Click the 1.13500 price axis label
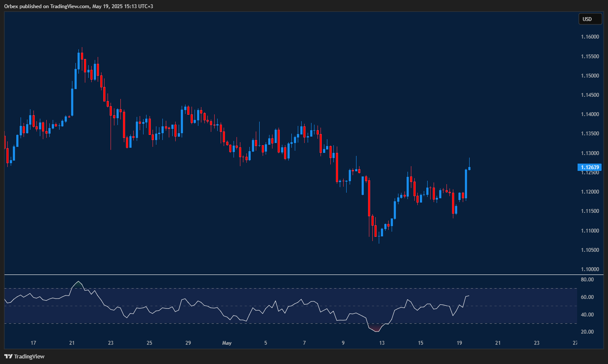The height and width of the screenshot is (364, 608). (x=590, y=134)
